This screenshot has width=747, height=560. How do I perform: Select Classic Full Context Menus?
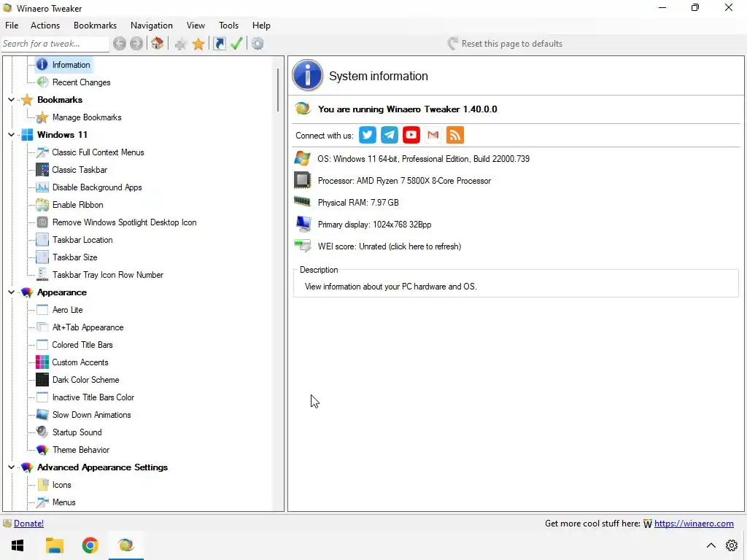(x=98, y=152)
